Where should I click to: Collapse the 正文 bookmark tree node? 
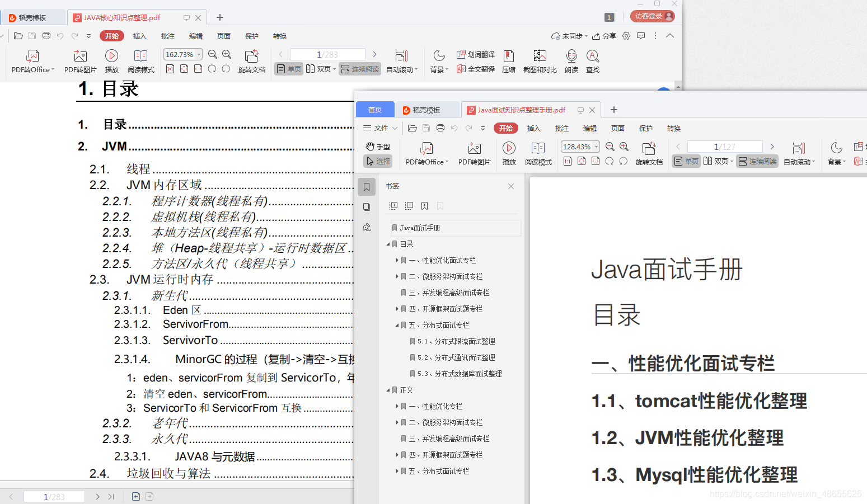(388, 390)
